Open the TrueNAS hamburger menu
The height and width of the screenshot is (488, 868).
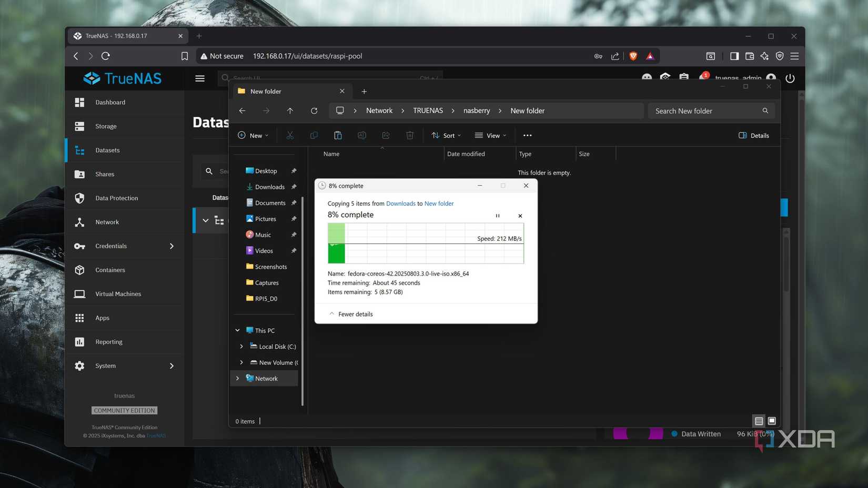click(200, 78)
